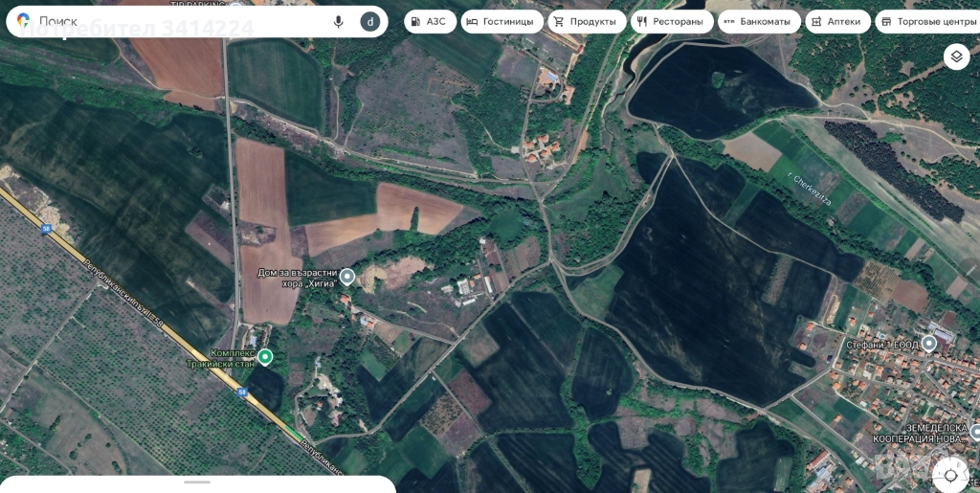This screenshot has width=980, height=493.
Task: Filter map by АЗС gas stations
Action: coord(430,21)
